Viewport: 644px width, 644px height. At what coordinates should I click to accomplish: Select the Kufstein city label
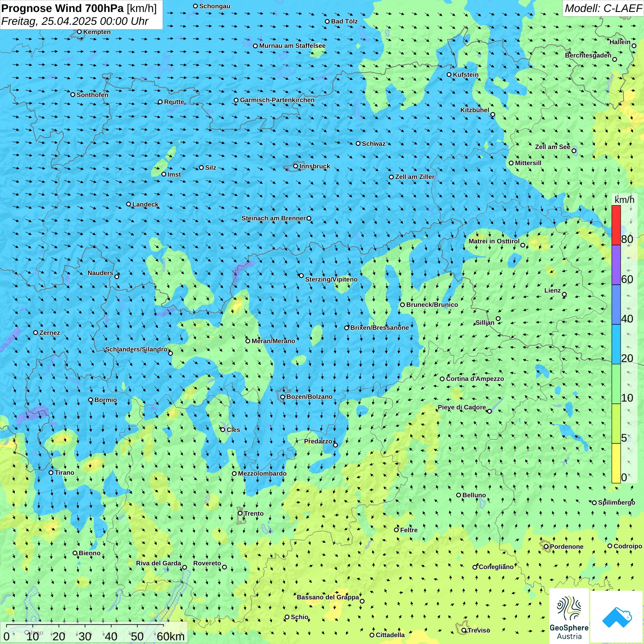pyautogui.click(x=466, y=75)
